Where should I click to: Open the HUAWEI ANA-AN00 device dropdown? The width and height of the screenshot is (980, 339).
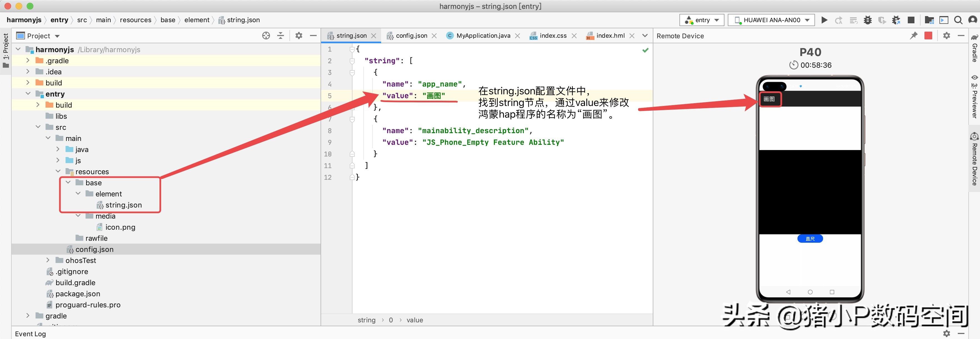tap(771, 20)
